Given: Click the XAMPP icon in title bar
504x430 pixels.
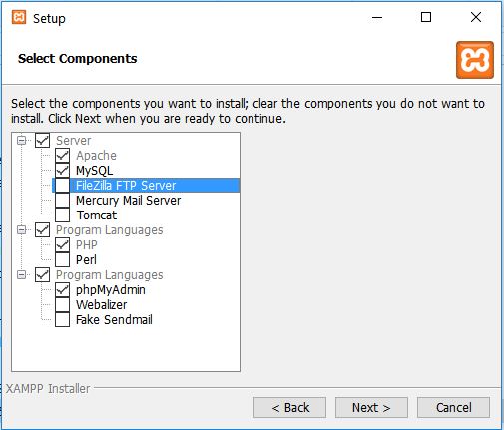Looking at the screenshot, I should 19,17.
